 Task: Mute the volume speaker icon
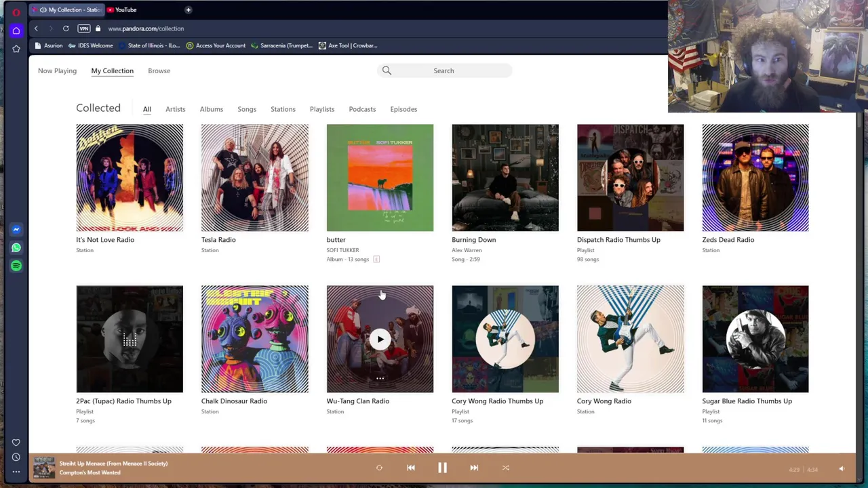(842, 468)
